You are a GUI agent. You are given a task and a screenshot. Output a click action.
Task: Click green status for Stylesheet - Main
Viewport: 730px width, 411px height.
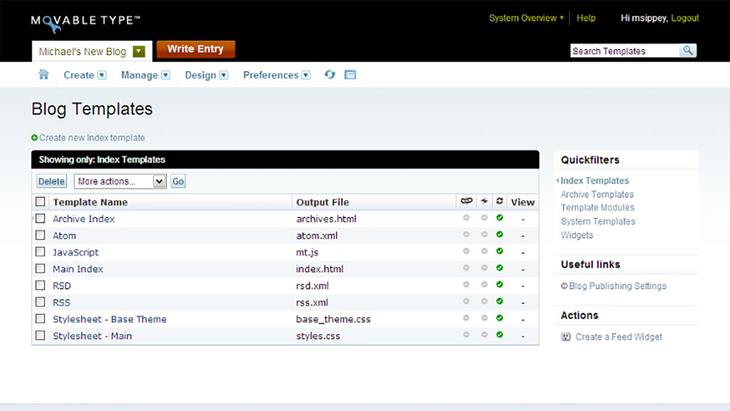pyautogui.click(x=500, y=335)
